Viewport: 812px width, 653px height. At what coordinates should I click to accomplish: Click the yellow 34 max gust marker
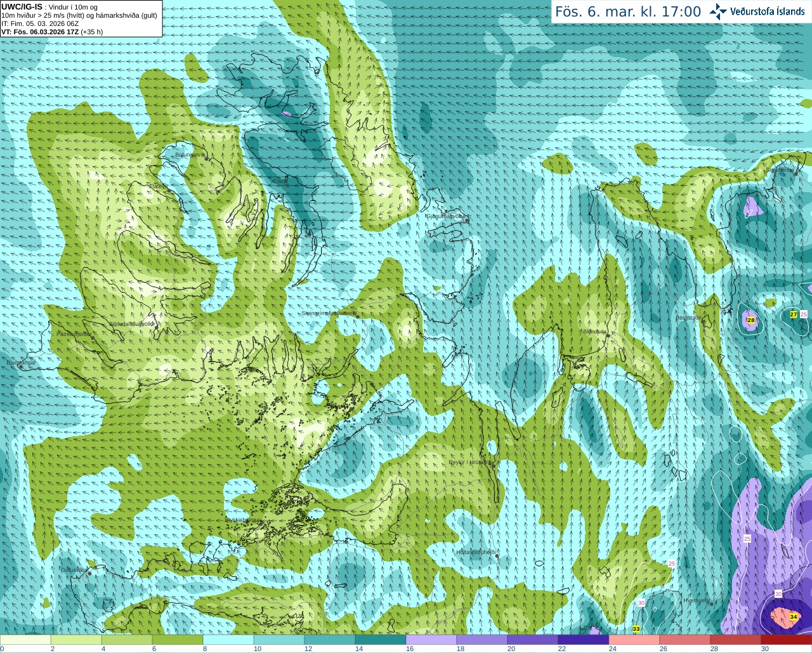coord(794,617)
